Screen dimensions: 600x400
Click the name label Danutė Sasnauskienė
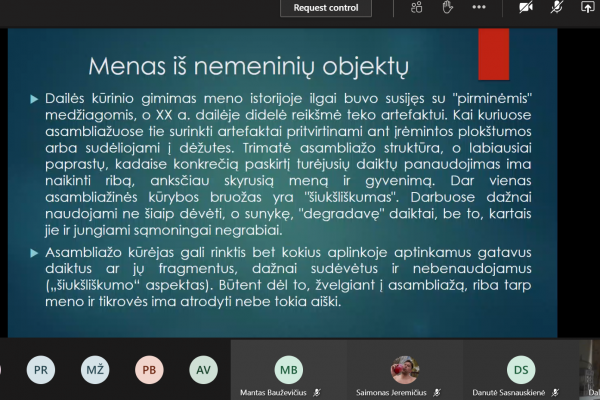pos(509,393)
